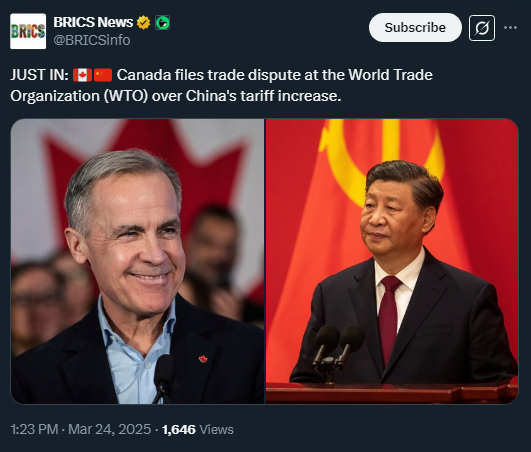Image resolution: width=531 pixels, height=452 pixels.
Task: Click the gold verified checkmark badge
Action: (x=143, y=22)
